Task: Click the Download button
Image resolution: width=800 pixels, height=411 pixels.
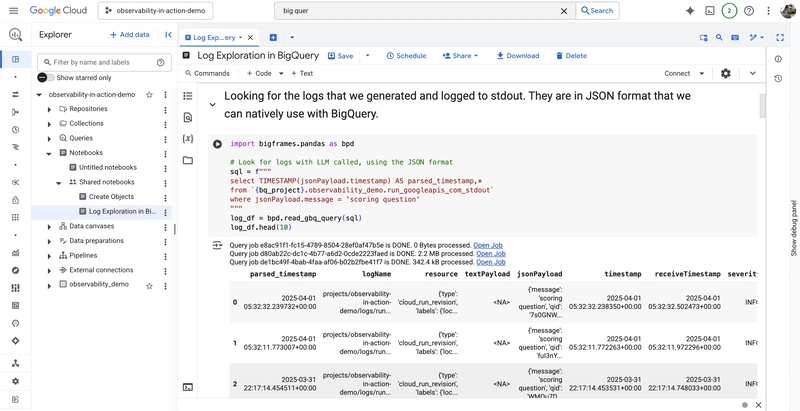Action: pos(518,56)
